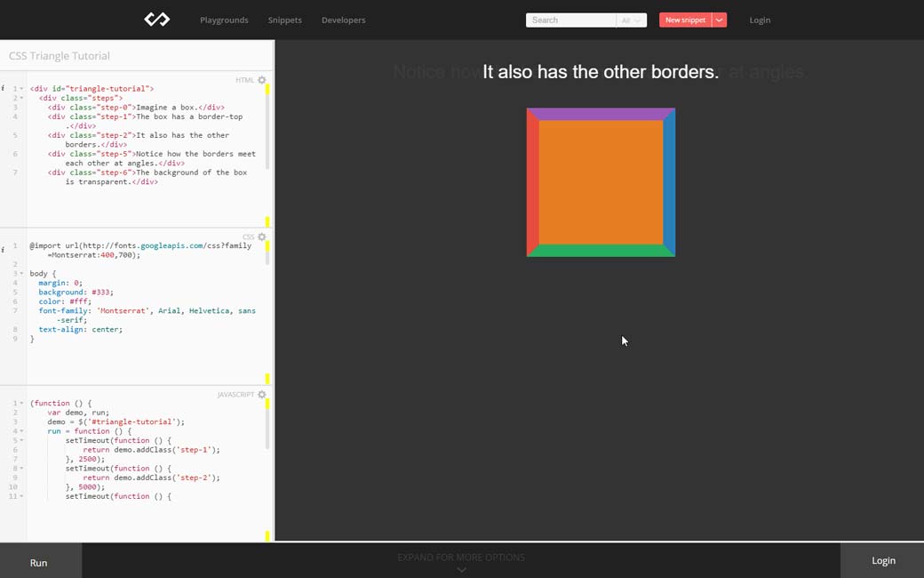Click the New snippet button
The height and width of the screenshot is (578, 924).
coord(685,20)
